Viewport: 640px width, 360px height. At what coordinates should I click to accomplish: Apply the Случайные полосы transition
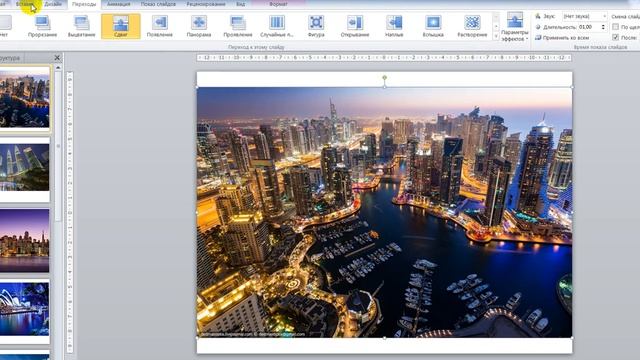(x=277, y=27)
